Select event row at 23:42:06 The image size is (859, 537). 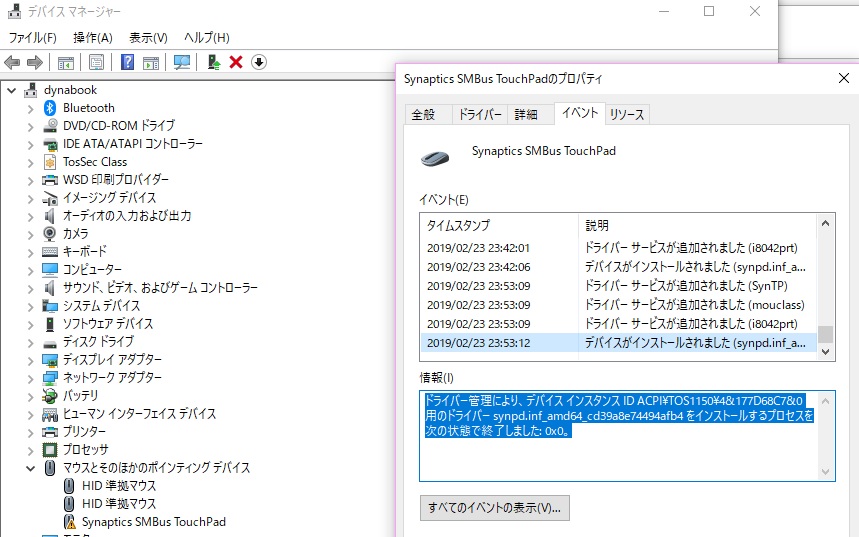click(618, 267)
